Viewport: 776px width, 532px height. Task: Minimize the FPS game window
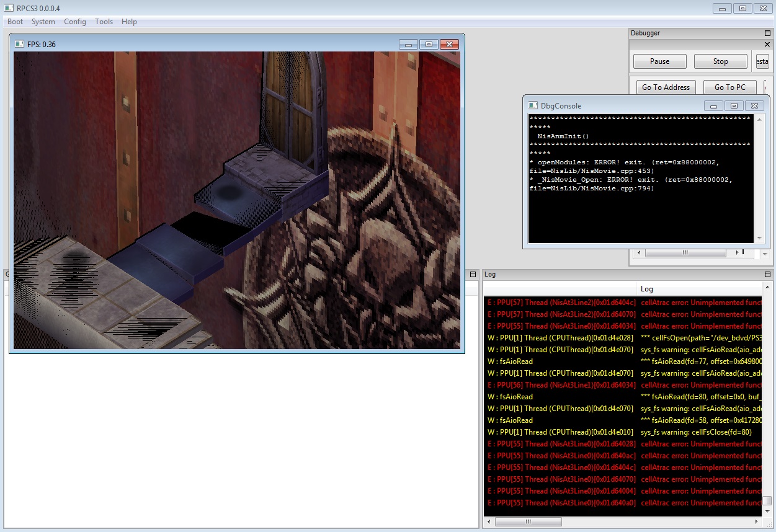[408, 44]
